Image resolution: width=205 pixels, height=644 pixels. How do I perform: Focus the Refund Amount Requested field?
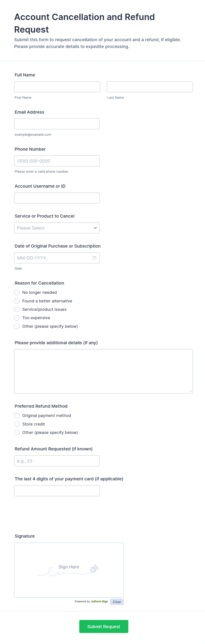(57, 461)
